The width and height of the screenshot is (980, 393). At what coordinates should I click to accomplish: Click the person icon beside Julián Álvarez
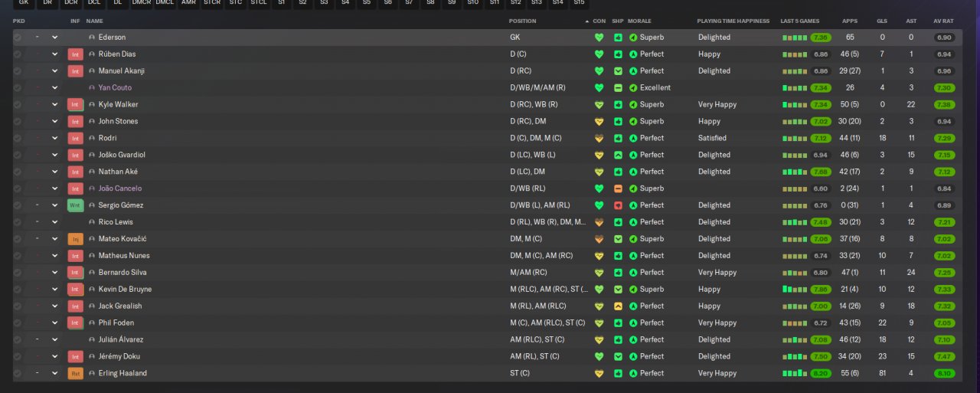click(92, 339)
